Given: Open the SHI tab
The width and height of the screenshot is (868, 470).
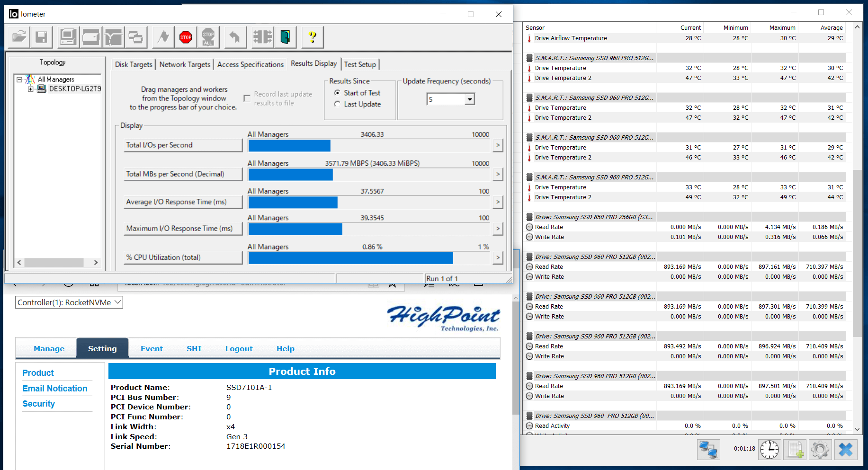Looking at the screenshot, I should coord(194,348).
